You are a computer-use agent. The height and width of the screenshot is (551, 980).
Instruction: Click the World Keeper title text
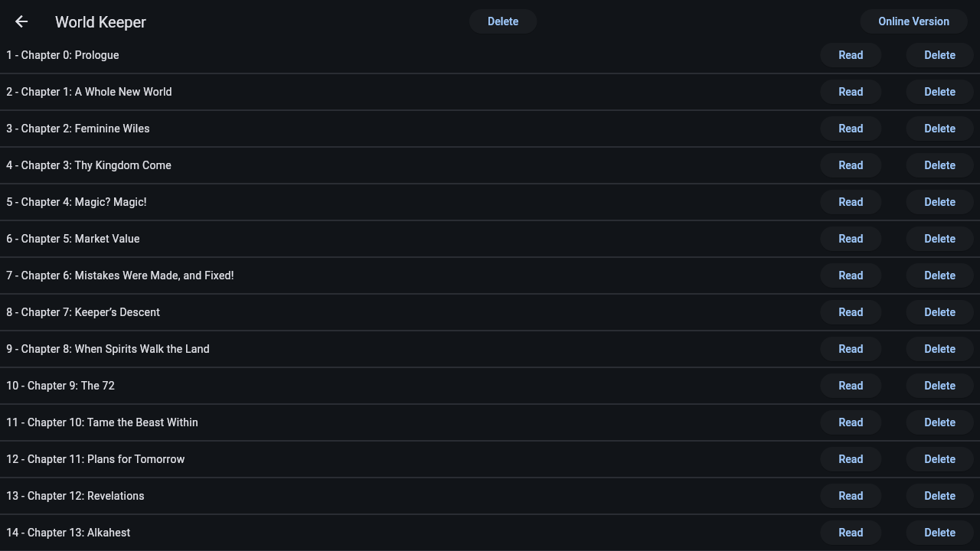click(x=100, y=22)
